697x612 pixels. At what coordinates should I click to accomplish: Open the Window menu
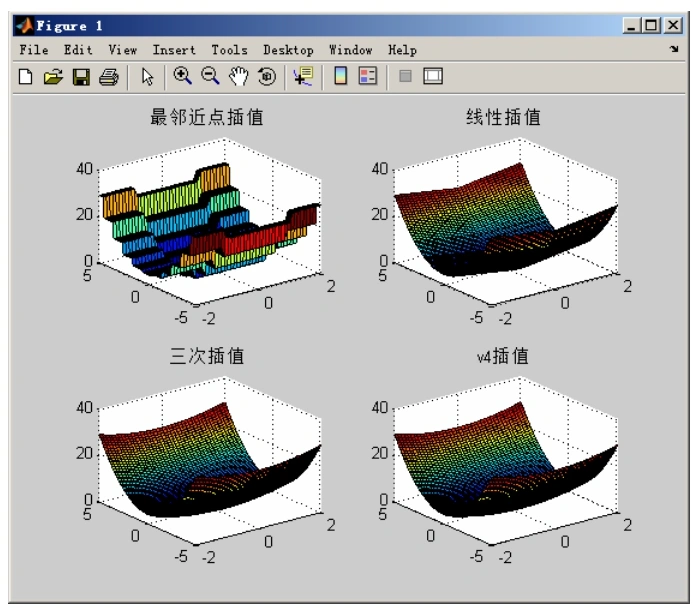tap(351, 50)
